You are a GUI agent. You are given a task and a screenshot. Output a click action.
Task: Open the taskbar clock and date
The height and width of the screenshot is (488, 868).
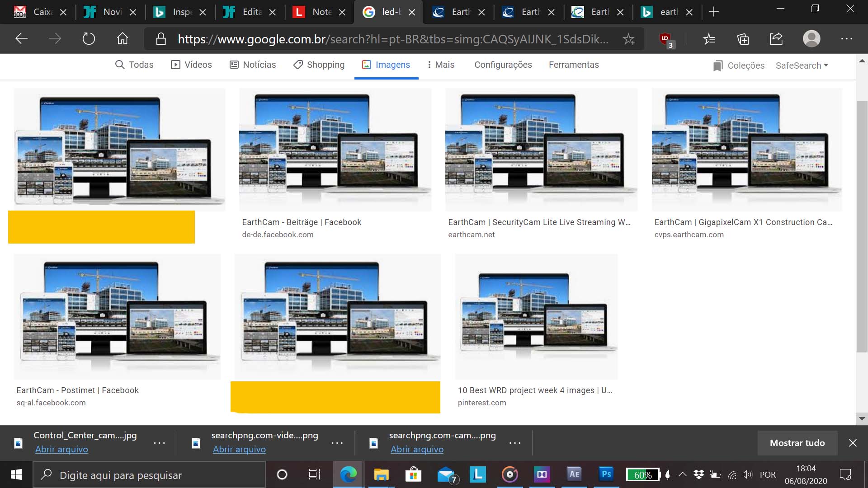(806, 475)
